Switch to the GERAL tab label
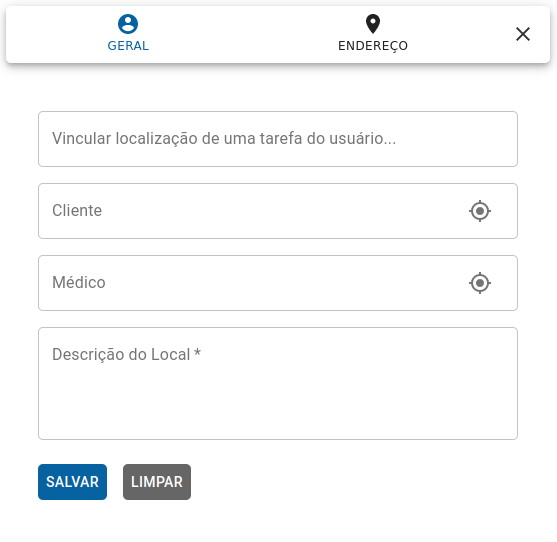 tap(128, 46)
